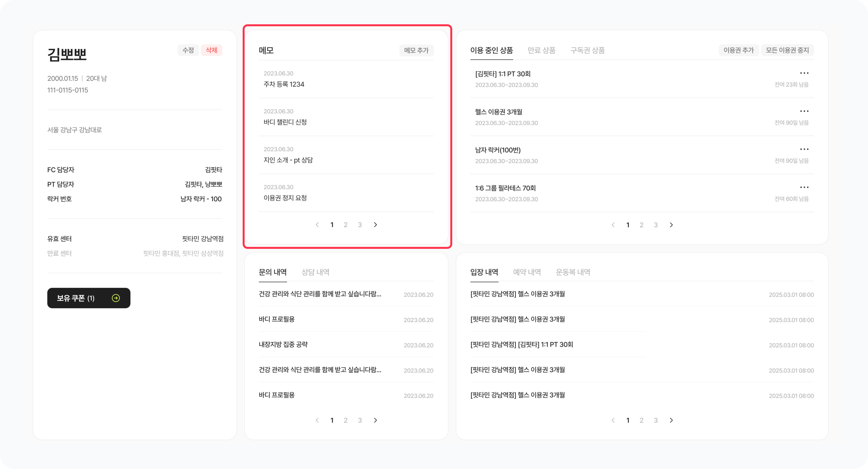Open more options for 남자 락커(100번)
The height and width of the screenshot is (469, 868).
pos(804,149)
